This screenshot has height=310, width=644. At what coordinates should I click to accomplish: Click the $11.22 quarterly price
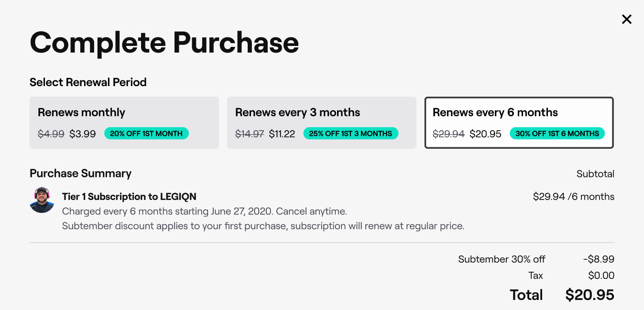tap(282, 133)
